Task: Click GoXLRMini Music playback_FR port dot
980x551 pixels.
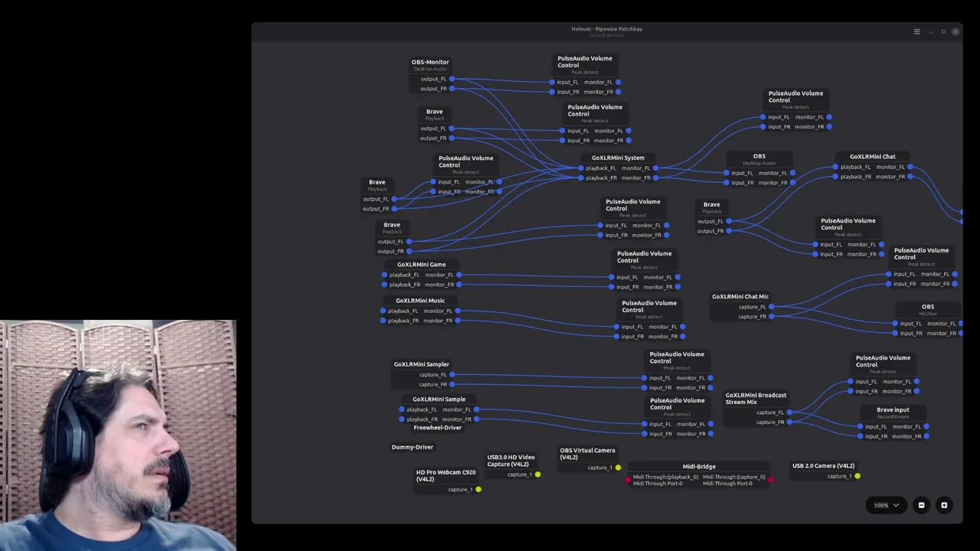Action: click(x=383, y=321)
